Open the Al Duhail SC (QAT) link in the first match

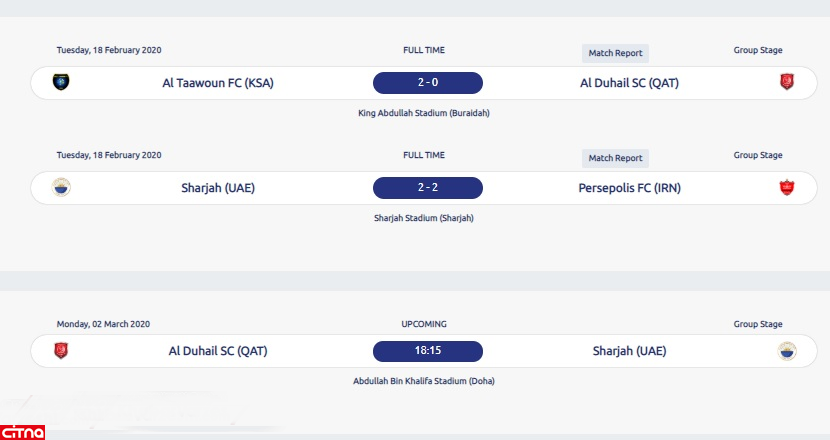(629, 83)
